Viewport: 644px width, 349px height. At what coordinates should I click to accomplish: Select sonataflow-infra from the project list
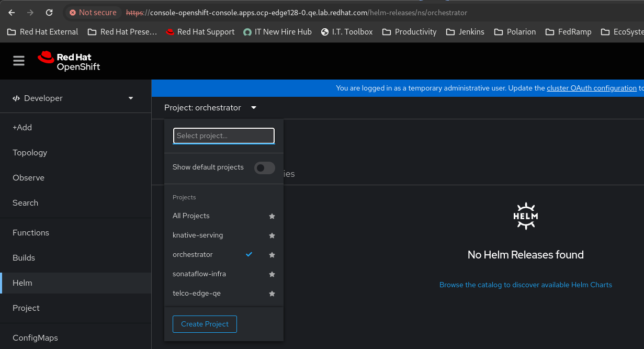point(199,274)
